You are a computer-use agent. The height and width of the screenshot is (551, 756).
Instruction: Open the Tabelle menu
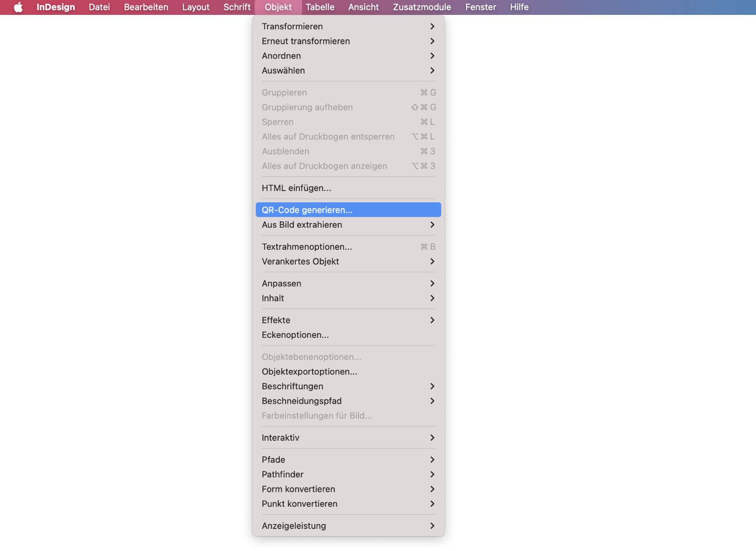320,7
